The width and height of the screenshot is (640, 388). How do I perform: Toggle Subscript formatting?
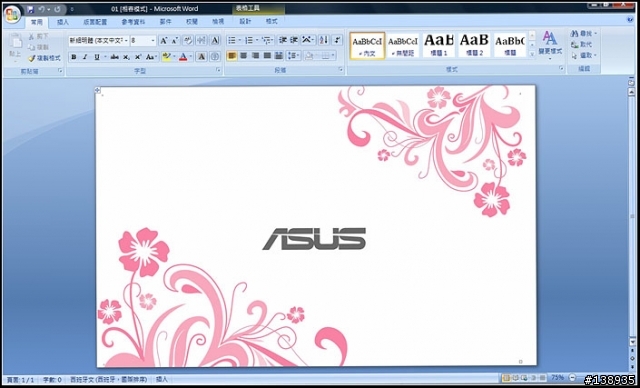pos(127,57)
